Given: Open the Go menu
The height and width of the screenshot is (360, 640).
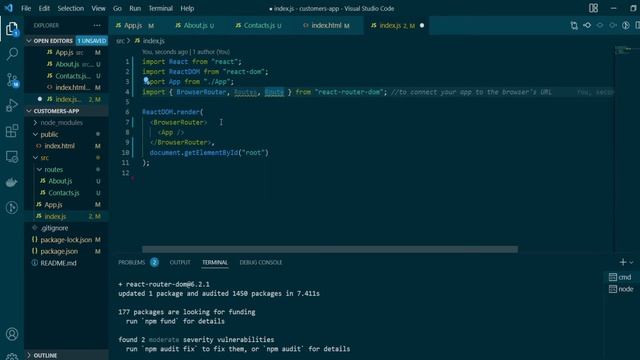Looking at the screenshot, I should (x=118, y=8).
